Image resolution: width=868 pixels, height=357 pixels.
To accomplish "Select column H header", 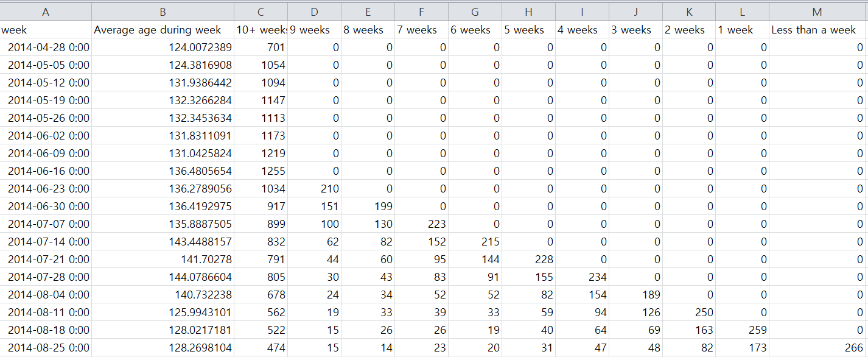I will (x=528, y=12).
